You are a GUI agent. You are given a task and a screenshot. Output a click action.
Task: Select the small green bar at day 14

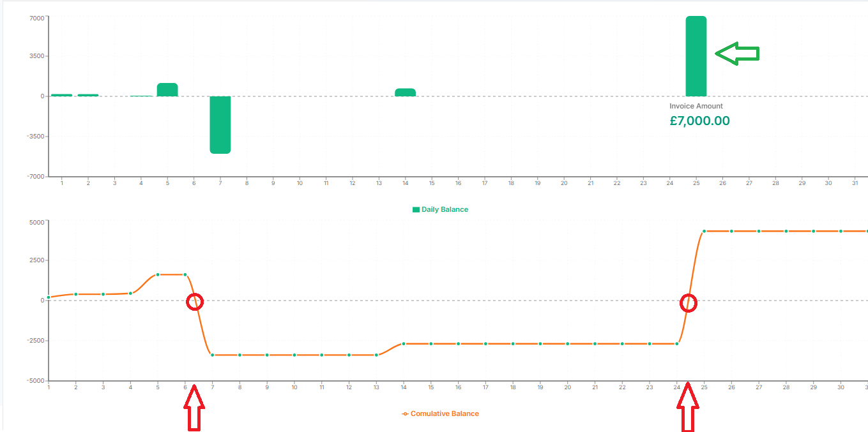coord(405,93)
